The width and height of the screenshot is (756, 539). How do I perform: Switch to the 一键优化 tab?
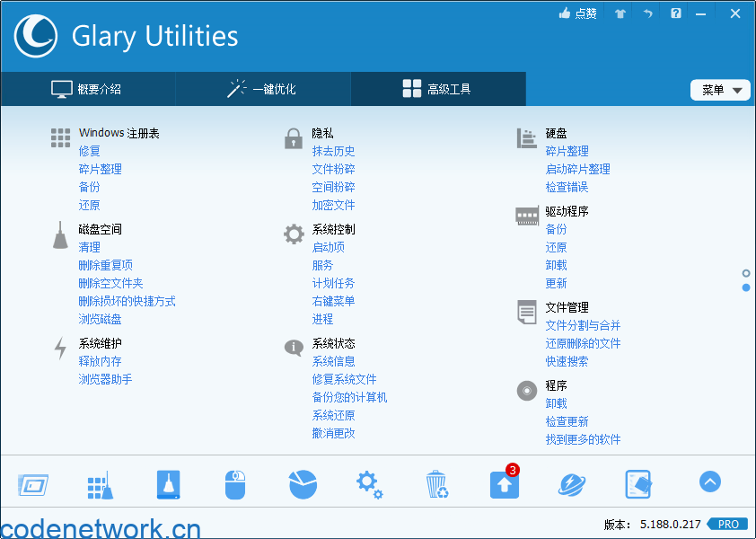click(263, 89)
